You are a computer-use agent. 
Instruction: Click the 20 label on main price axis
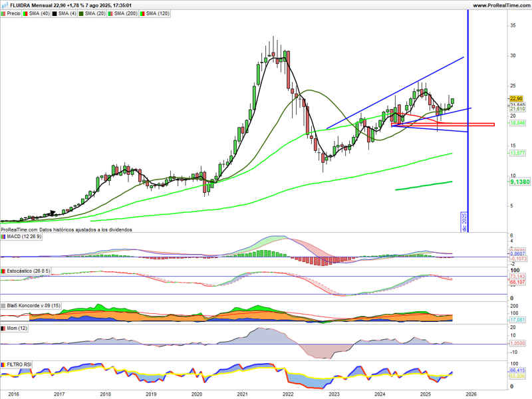513,116
